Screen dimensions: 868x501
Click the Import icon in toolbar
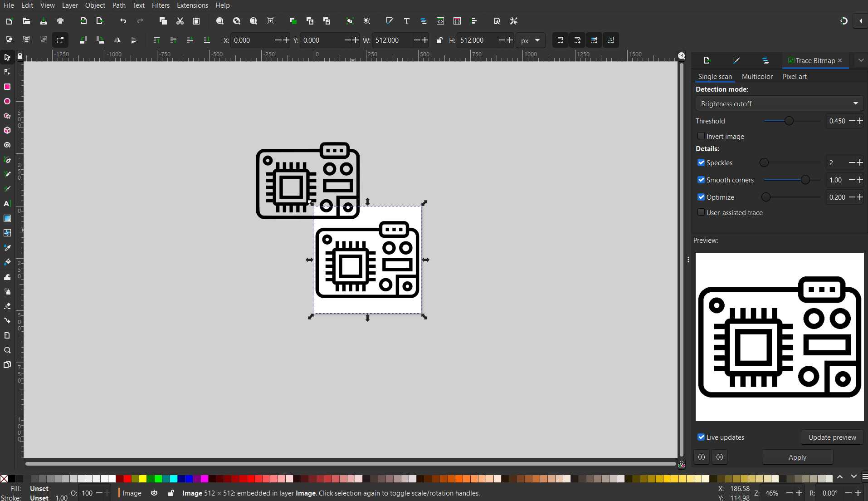point(83,21)
